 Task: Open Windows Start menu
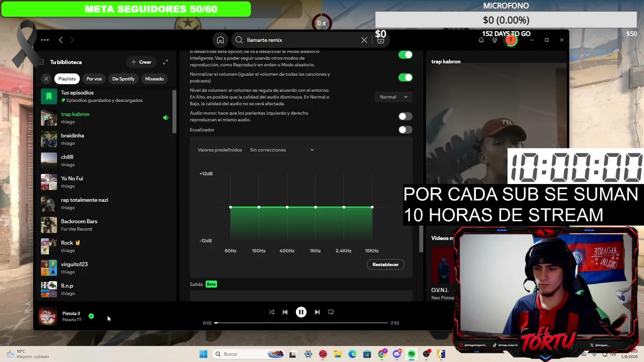click(x=203, y=354)
